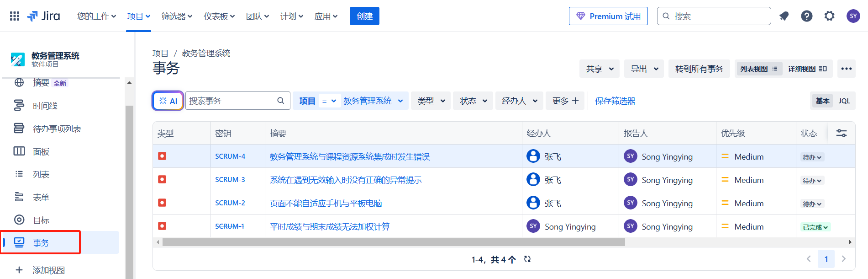Click bug type icon for SCRUM-4
Image resolution: width=868 pixels, height=279 pixels.
tap(162, 156)
